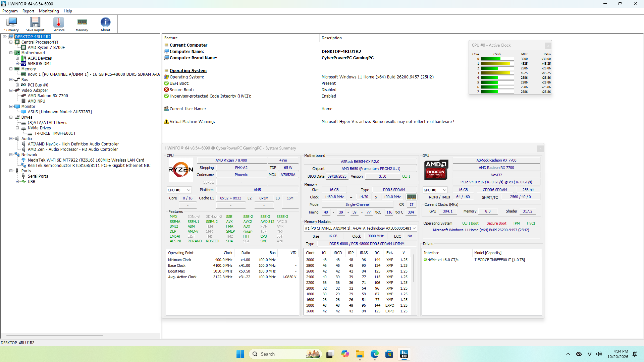Open the Monitoring menu
The width and height of the screenshot is (644, 362).
(x=49, y=11)
